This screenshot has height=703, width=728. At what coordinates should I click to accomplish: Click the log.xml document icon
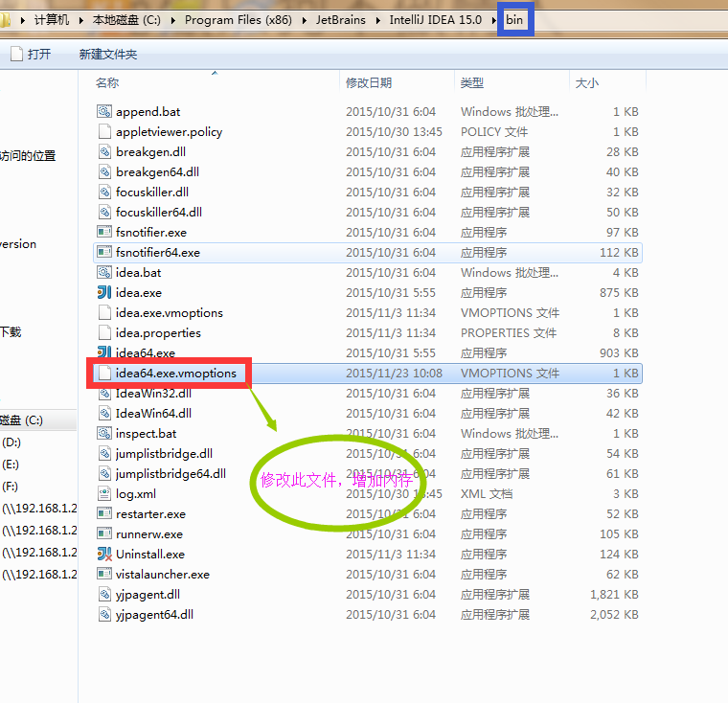104,493
